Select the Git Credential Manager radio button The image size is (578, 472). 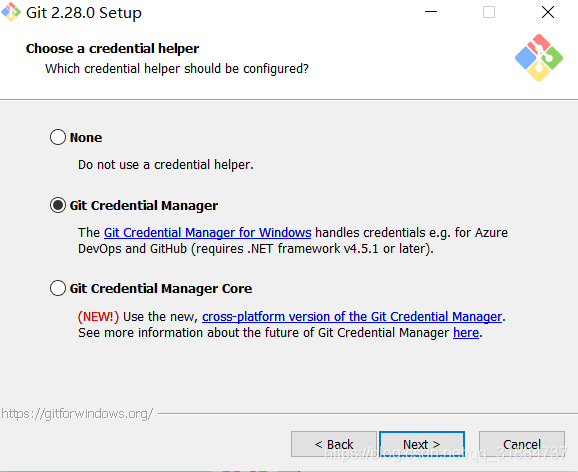point(58,205)
